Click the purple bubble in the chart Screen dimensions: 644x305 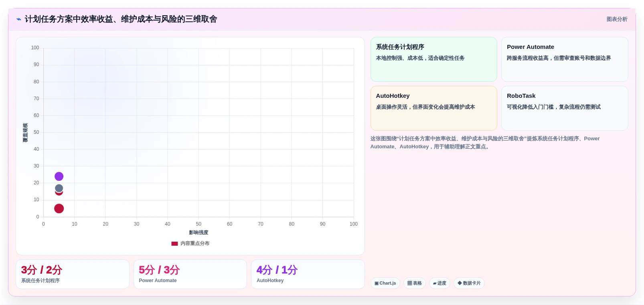[59, 176]
